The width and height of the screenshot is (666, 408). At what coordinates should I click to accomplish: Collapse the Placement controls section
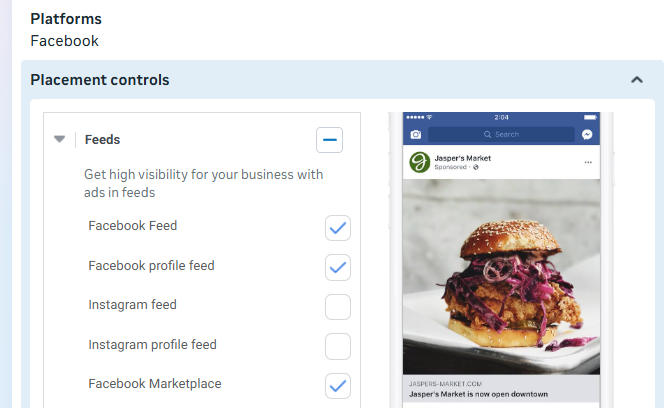tap(637, 80)
